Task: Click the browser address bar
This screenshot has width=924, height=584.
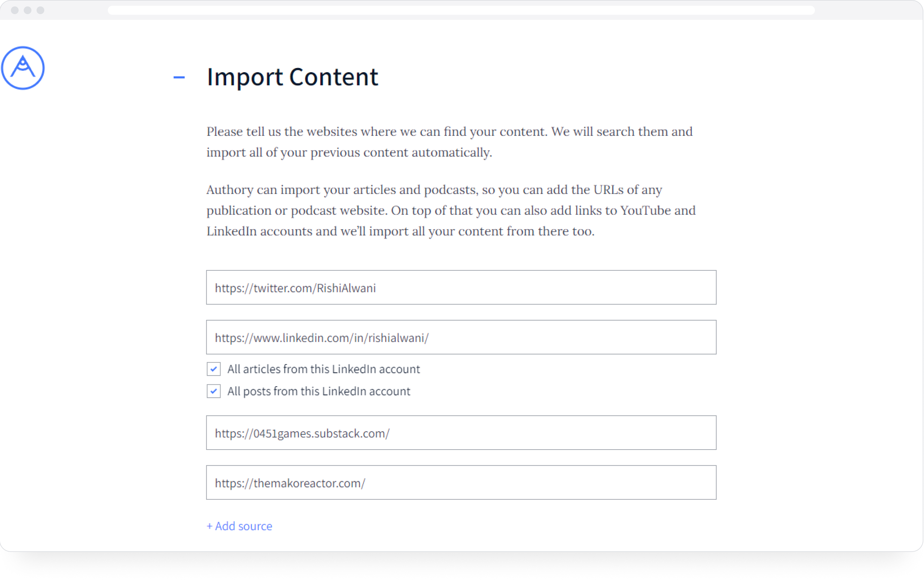Action: coord(460,10)
